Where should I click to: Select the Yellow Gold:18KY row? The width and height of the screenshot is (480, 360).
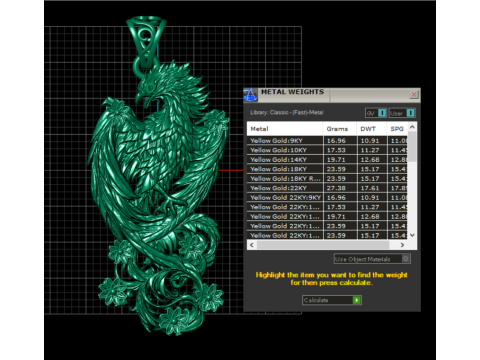tap(327, 169)
